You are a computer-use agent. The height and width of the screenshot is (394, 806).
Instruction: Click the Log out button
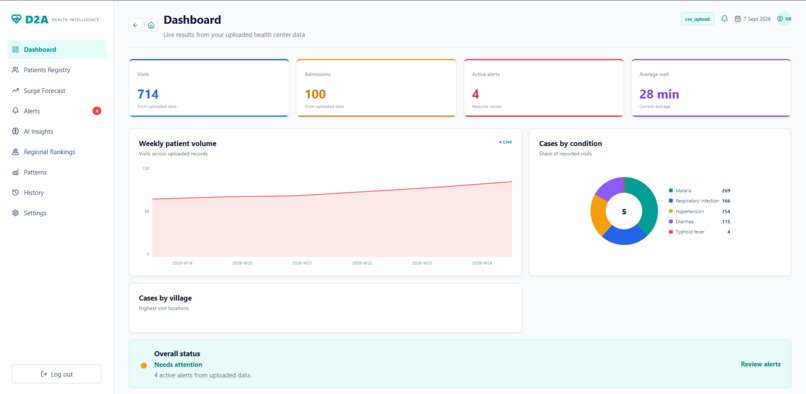click(x=57, y=374)
